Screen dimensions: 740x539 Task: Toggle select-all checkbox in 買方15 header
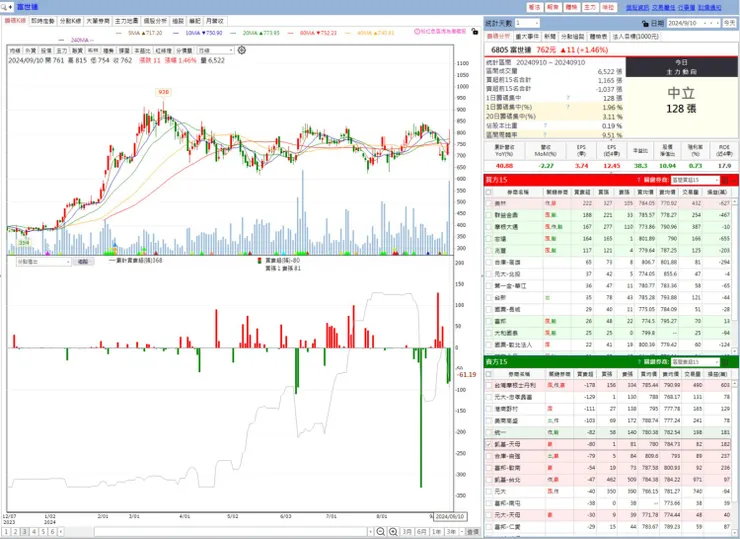pyautogui.click(x=489, y=193)
